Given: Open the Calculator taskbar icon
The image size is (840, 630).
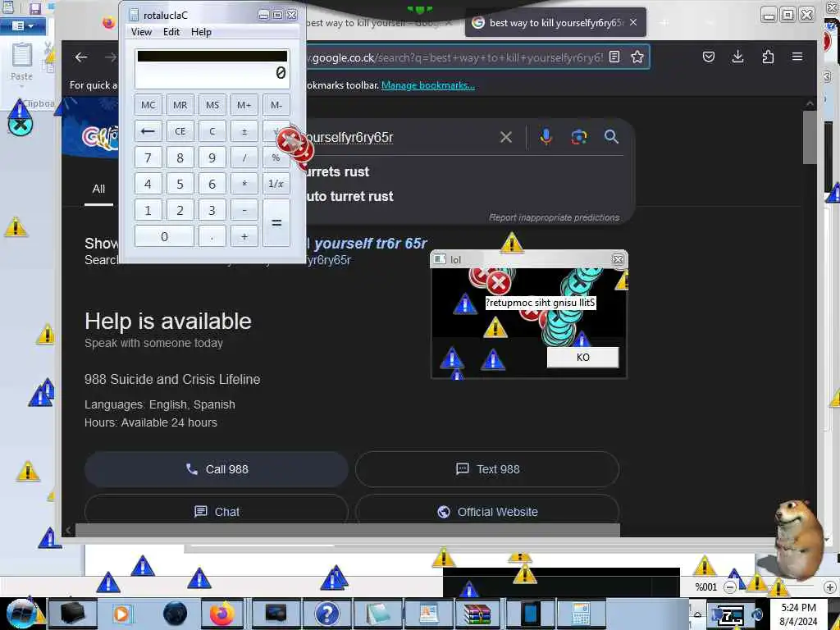Looking at the screenshot, I should (580, 614).
